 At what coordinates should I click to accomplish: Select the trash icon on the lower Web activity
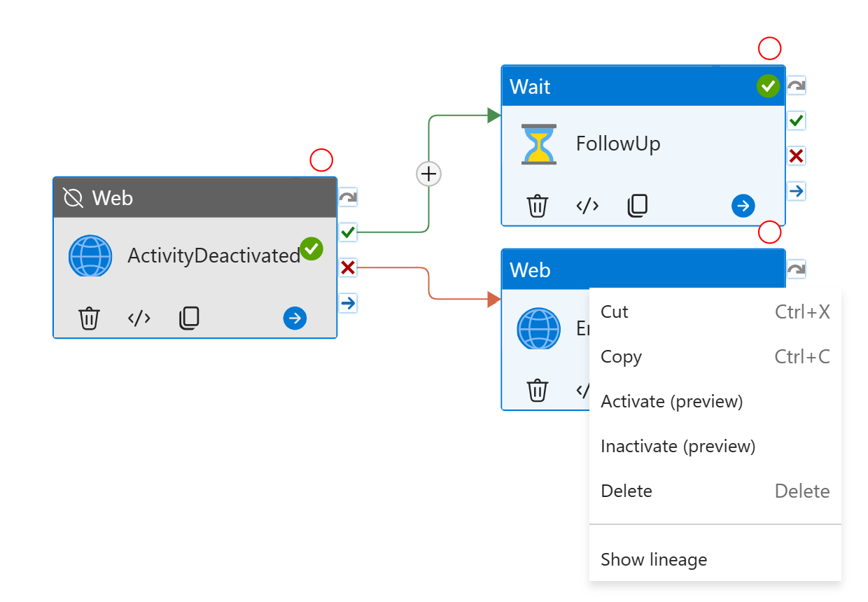[537, 390]
